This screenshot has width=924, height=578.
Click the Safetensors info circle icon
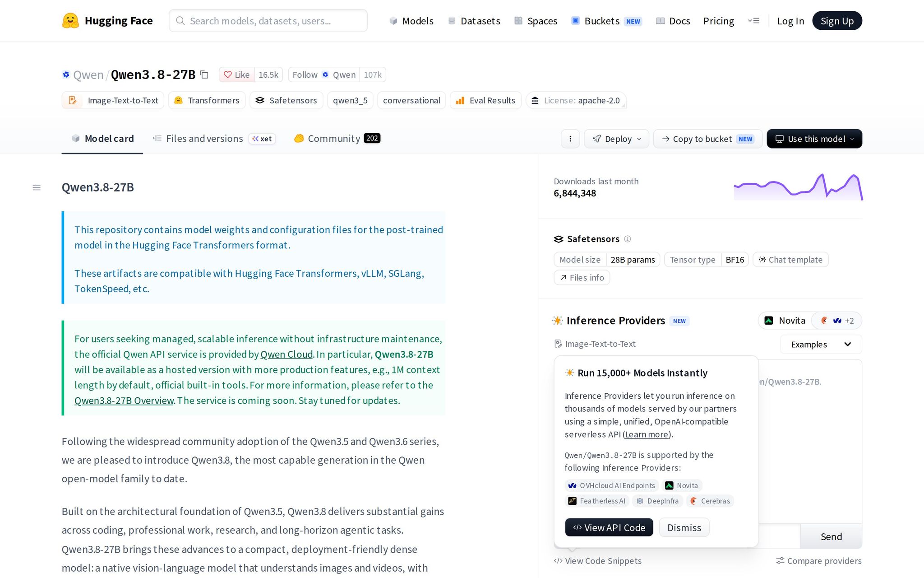tap(628, 239)
